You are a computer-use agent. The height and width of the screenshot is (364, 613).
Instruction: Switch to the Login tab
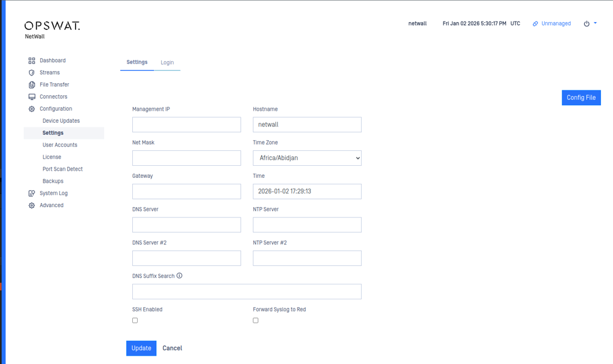(167, 62)
